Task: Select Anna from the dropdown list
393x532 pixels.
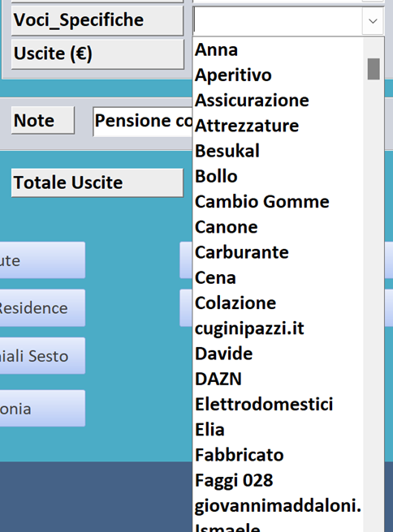Action: tap(278, 50)
